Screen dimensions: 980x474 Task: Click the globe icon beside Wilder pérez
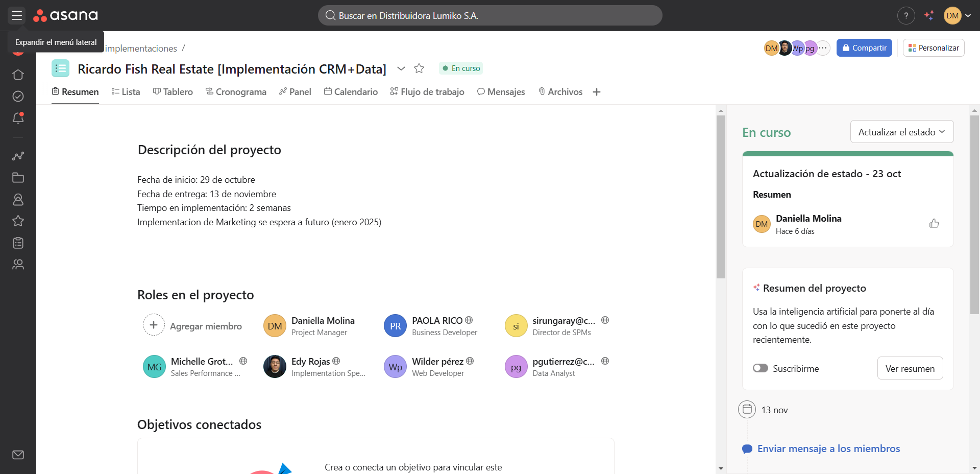pos(470,361)
